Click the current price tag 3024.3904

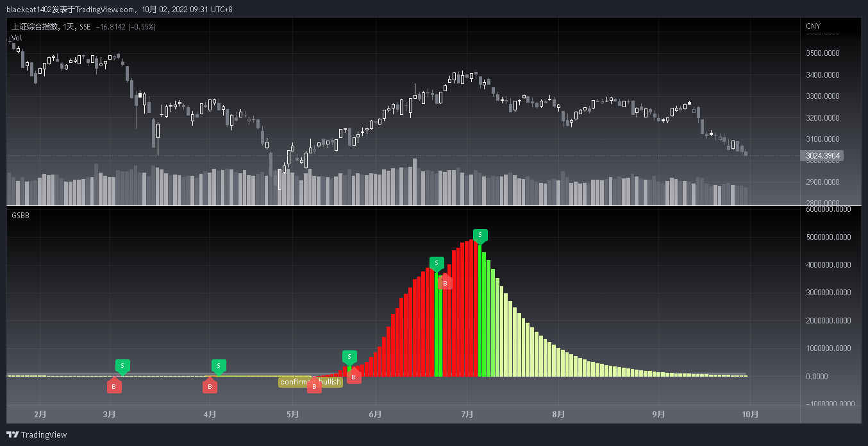point(822,155)
